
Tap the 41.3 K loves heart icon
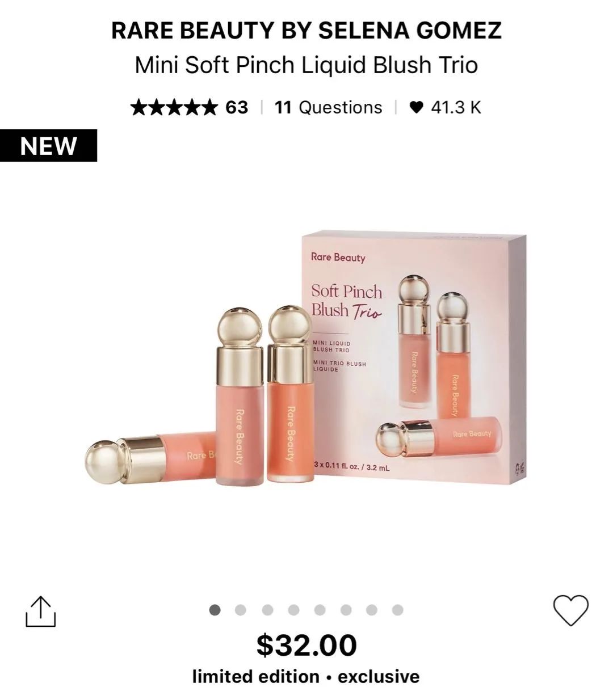[416, 107]
